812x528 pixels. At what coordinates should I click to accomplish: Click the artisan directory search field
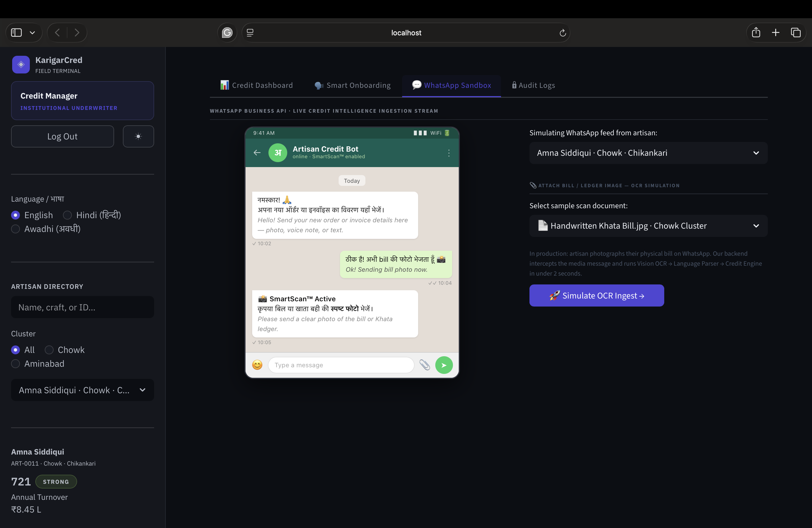click(x=83, y=307)
